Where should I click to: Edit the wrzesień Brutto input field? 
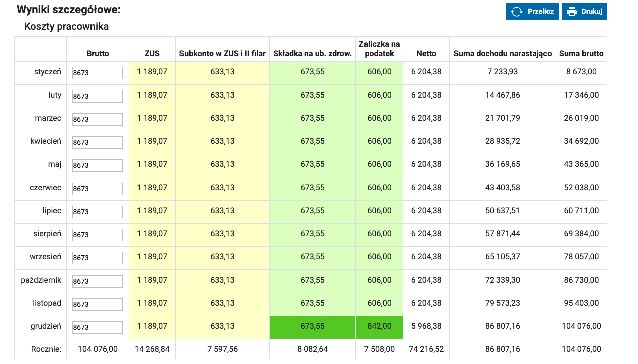98,258
